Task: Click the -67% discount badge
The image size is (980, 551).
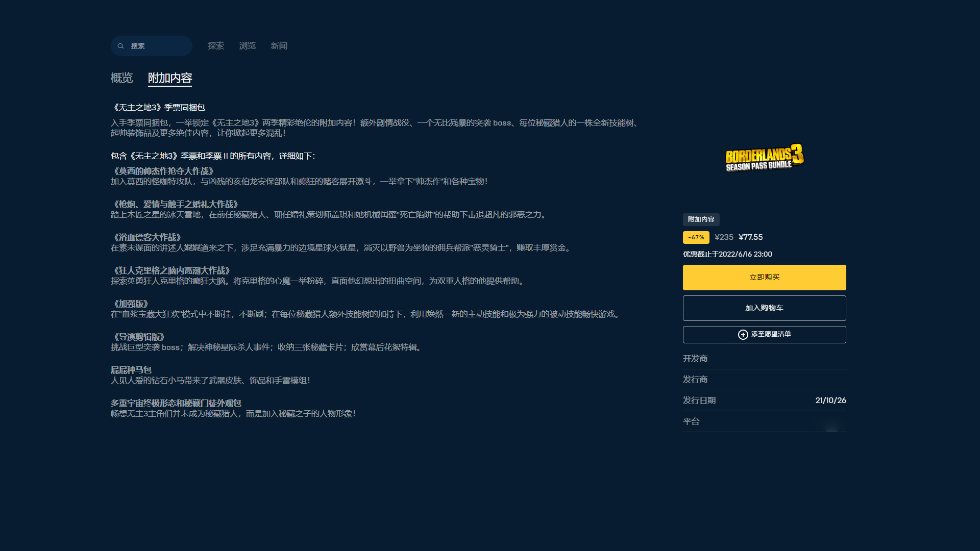Action: point(696,238)
